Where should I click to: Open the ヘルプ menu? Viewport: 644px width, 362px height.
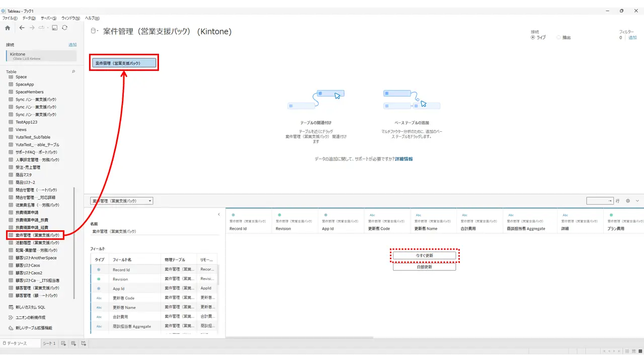[92, 18]
